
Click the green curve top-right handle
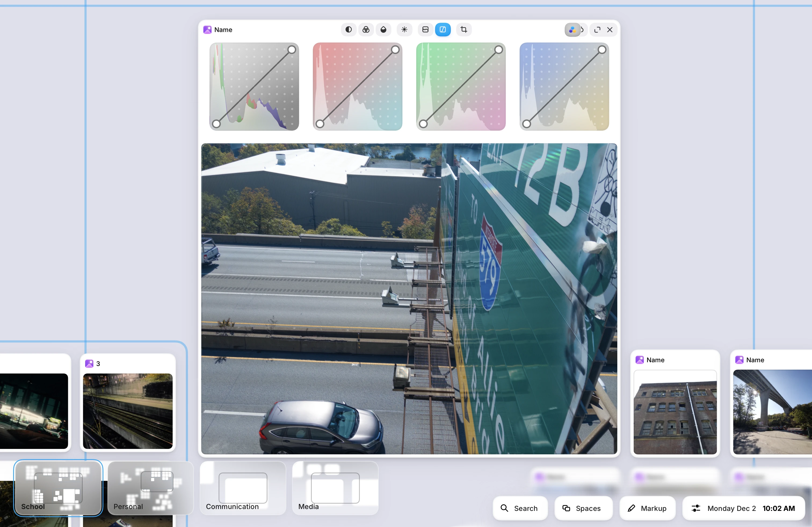tap(498, 50)
